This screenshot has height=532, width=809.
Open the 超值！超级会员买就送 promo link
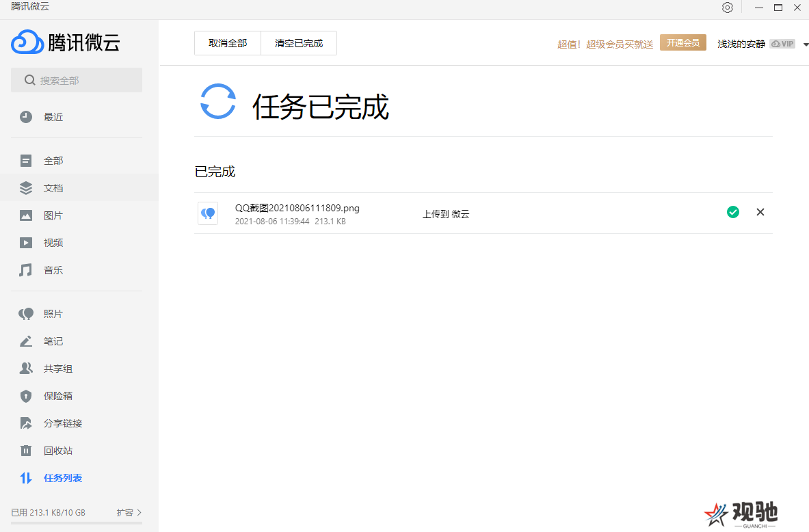605,44
